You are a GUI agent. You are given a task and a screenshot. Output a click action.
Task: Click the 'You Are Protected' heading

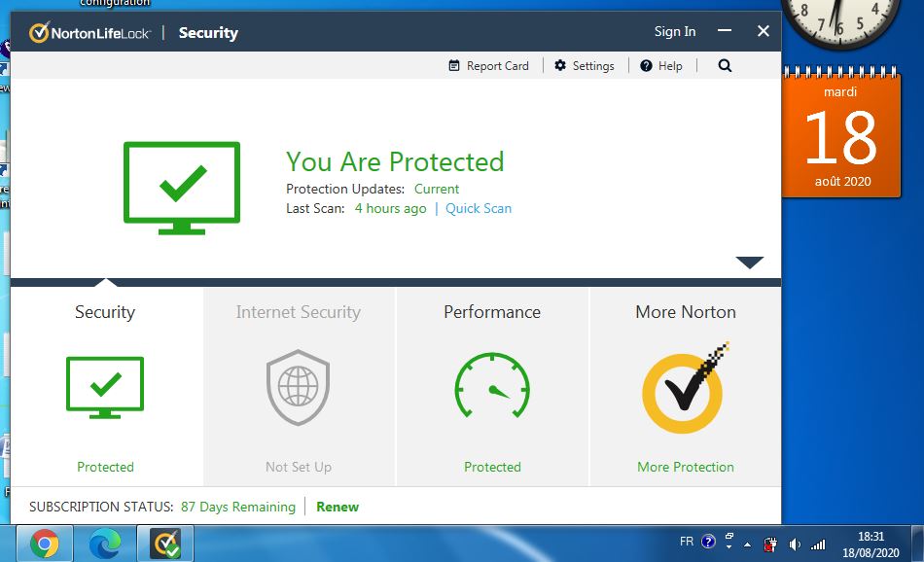395,162
